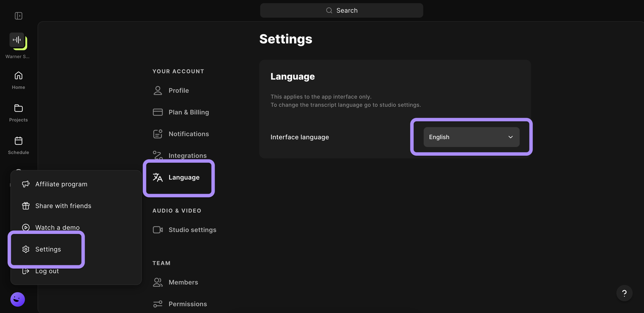Go to Home in the sidebar
The width and height of the screenshot is (644, 313).
tap(19, 80)
